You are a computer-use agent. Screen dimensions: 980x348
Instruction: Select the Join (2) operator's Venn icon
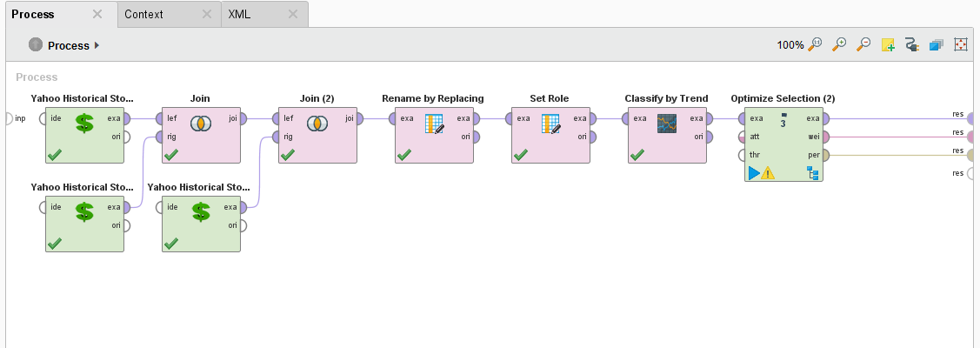pyautogui.click(x=317, y=124)
